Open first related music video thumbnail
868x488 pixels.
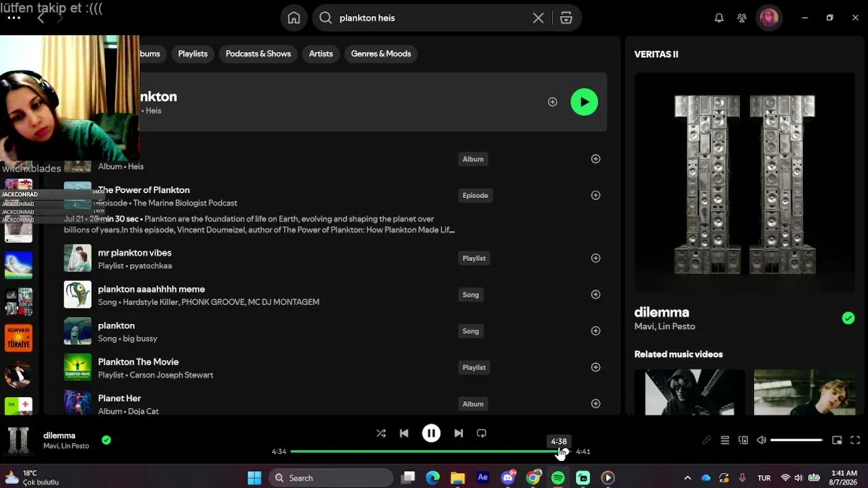click(690, 392)
